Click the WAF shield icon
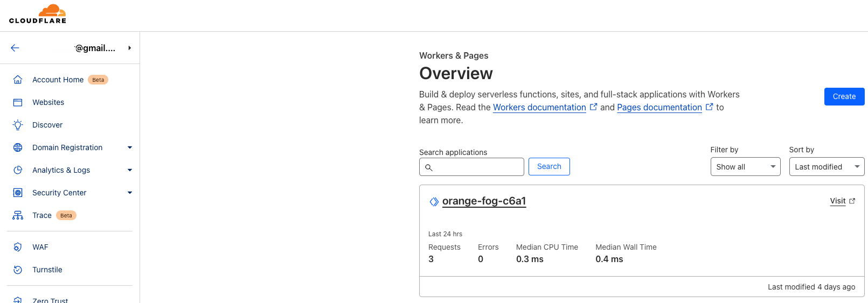The width and height of the screenshot is (868, 303). tap(18, 247)
